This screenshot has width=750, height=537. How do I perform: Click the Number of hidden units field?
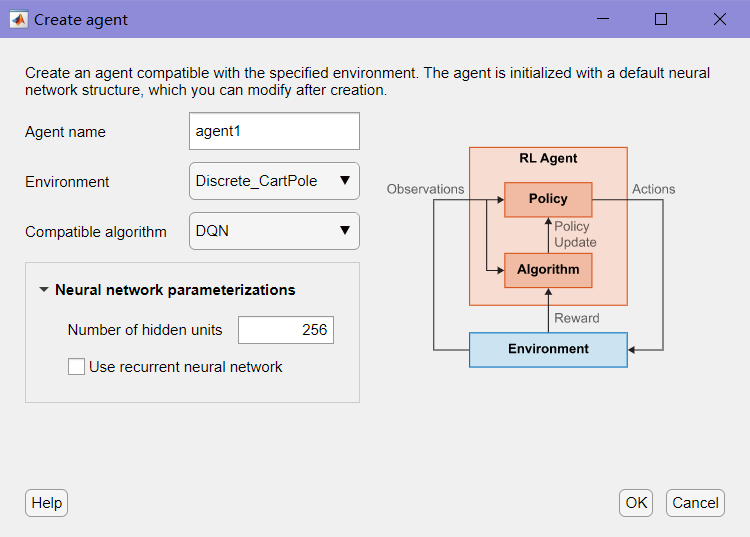coord(285,330)
